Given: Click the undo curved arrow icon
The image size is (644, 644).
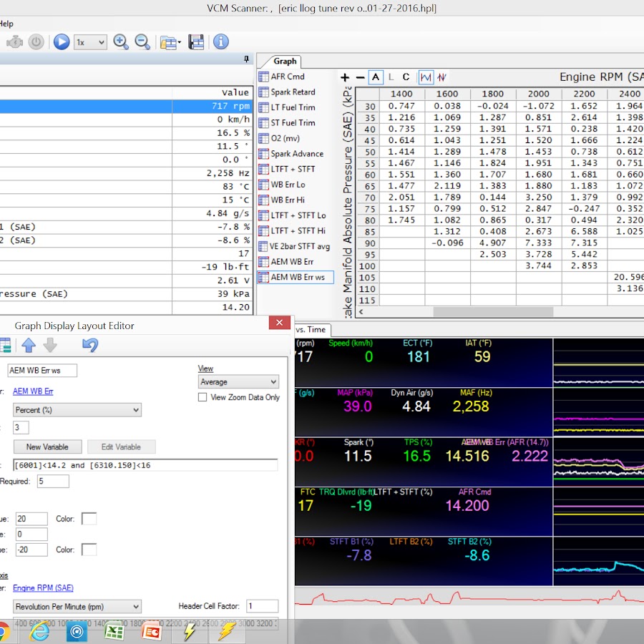Looking at the screenshot, I should click(x=90, y=345).
